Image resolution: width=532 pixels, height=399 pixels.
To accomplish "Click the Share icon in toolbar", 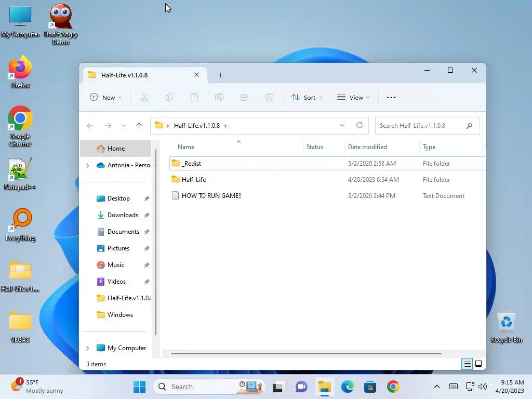I will tap(244, 98).
